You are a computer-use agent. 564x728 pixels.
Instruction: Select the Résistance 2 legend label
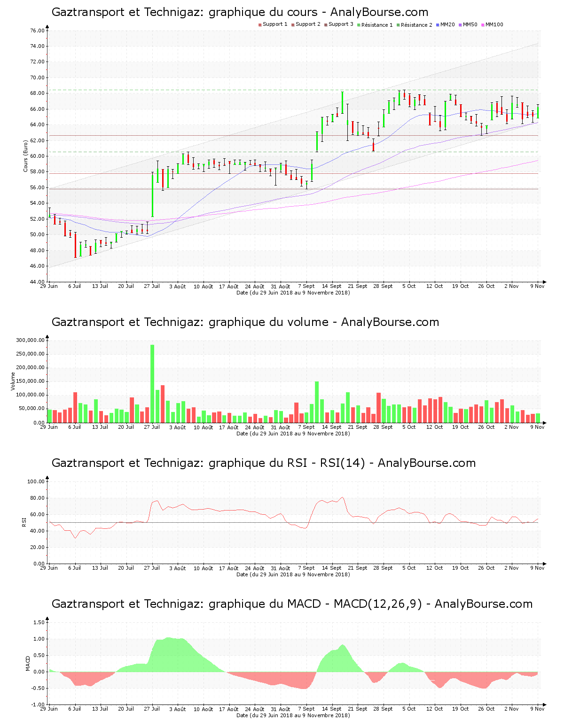pyautogui.click(x=416, y=25)
